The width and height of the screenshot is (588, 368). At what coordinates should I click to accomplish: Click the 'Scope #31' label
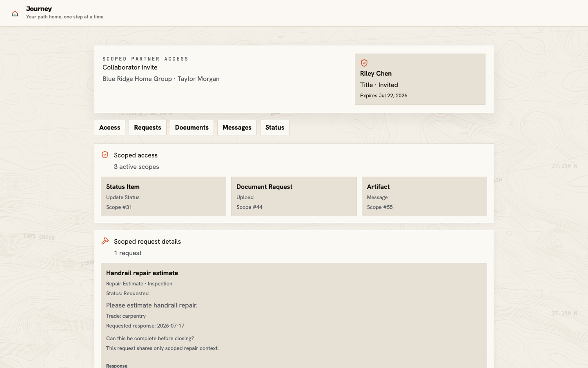pos(119,207)
